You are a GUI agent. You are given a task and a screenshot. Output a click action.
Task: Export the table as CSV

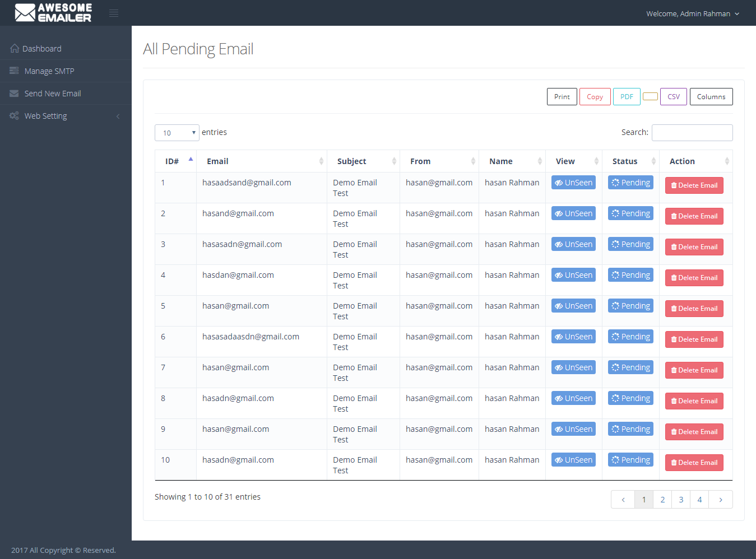[673, 96]
